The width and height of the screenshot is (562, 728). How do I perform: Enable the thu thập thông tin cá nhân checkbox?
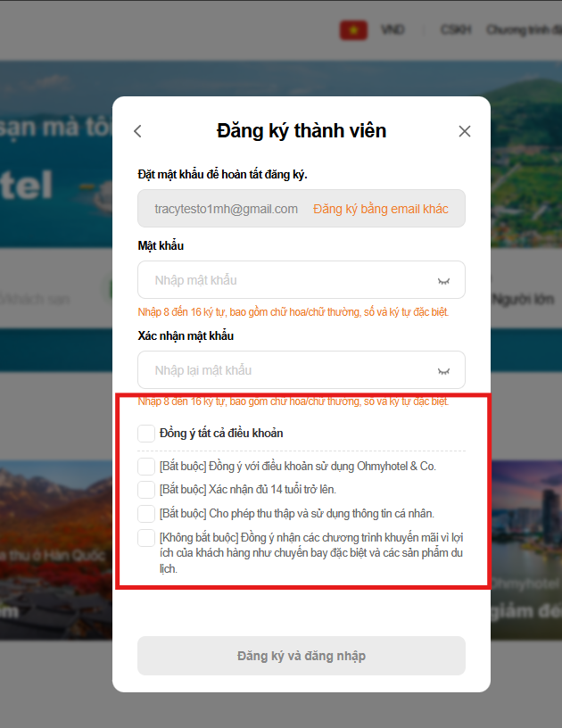tap(146, 514)
